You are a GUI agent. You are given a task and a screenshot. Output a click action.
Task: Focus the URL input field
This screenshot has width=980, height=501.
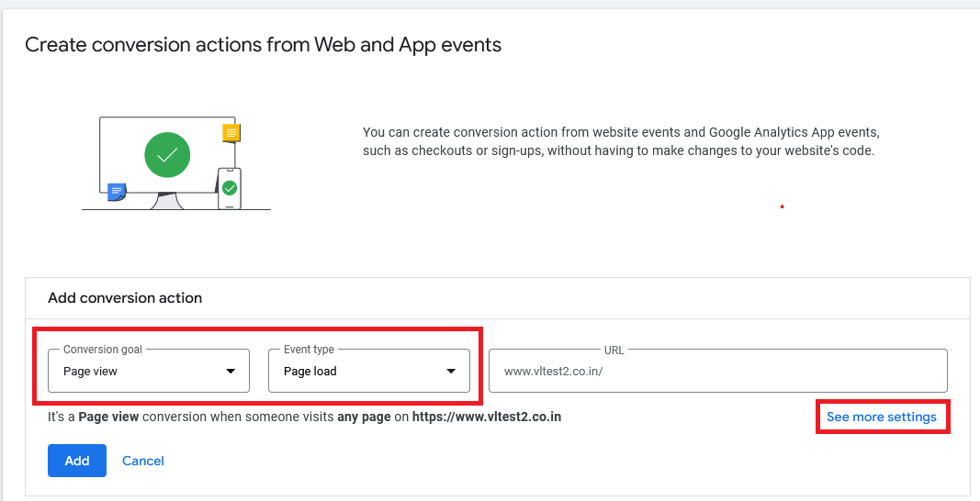point(716,372)
